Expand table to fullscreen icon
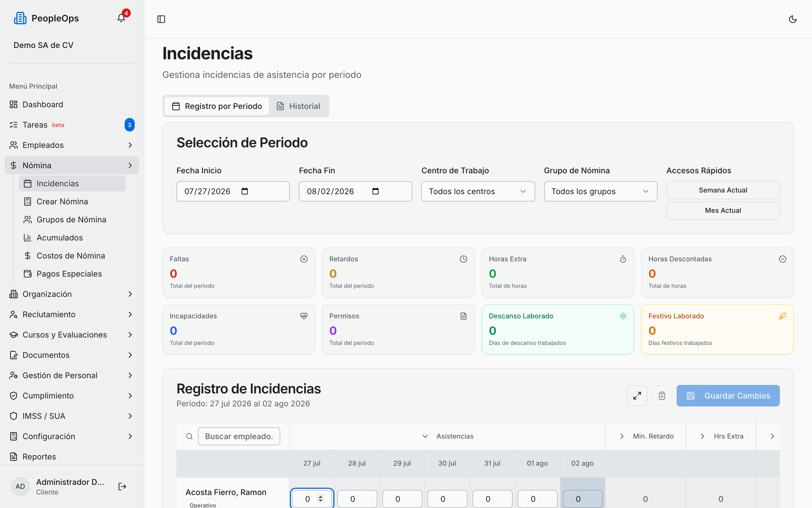812x508 pixels. point(637,395)
